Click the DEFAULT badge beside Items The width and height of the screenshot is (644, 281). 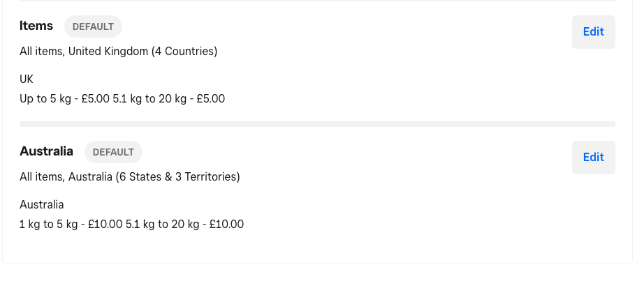pyautogui.click(x=93, y=26)
